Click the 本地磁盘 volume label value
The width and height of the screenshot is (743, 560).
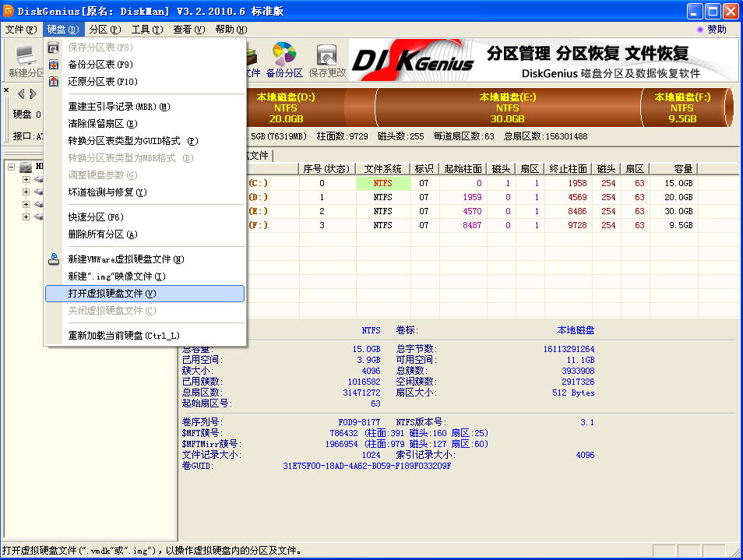tap(576, 330)
